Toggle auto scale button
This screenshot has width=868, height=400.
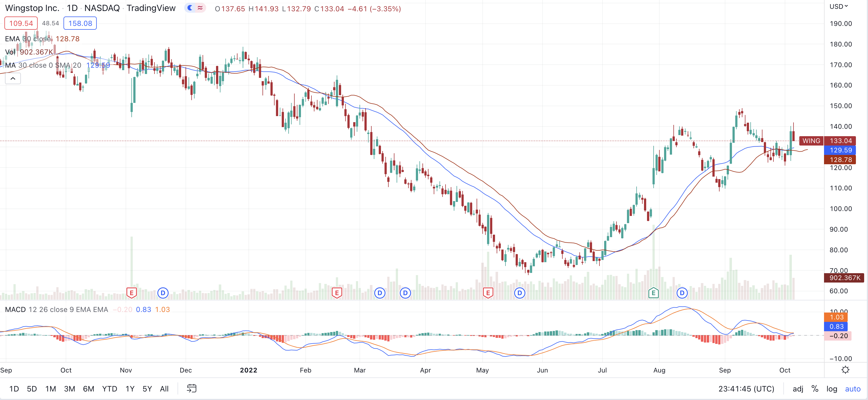point(853,389)
